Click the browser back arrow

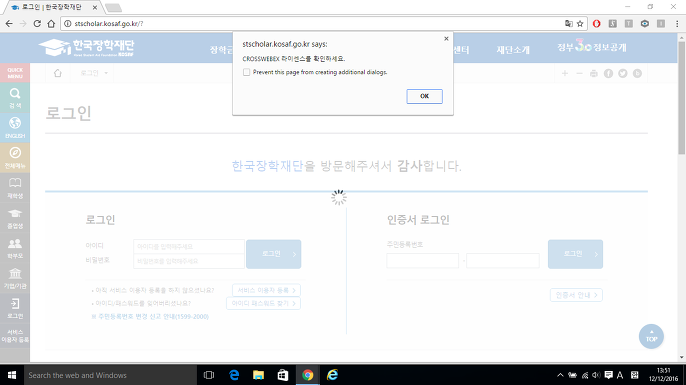[9, 24]
